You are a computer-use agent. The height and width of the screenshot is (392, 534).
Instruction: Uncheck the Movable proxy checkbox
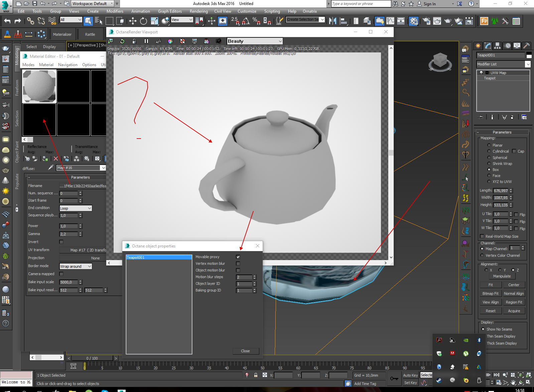[238, 257]
